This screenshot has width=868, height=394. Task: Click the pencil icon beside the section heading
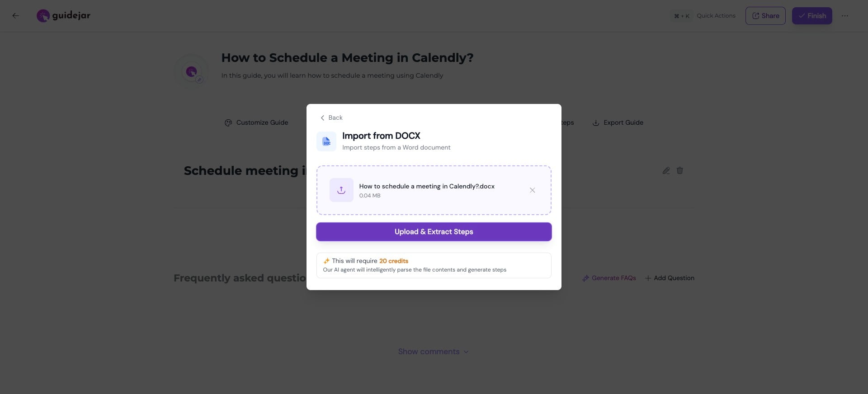(665, 170)
